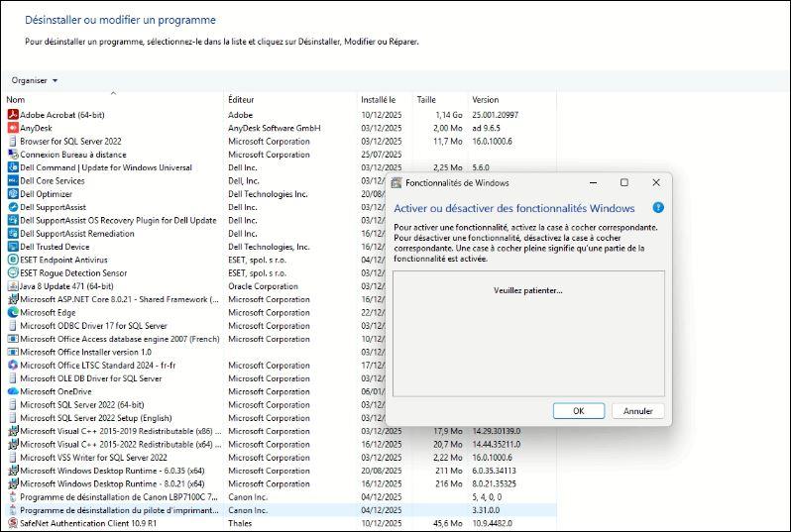Sort list by the Éditeur column header

[242, 100]
